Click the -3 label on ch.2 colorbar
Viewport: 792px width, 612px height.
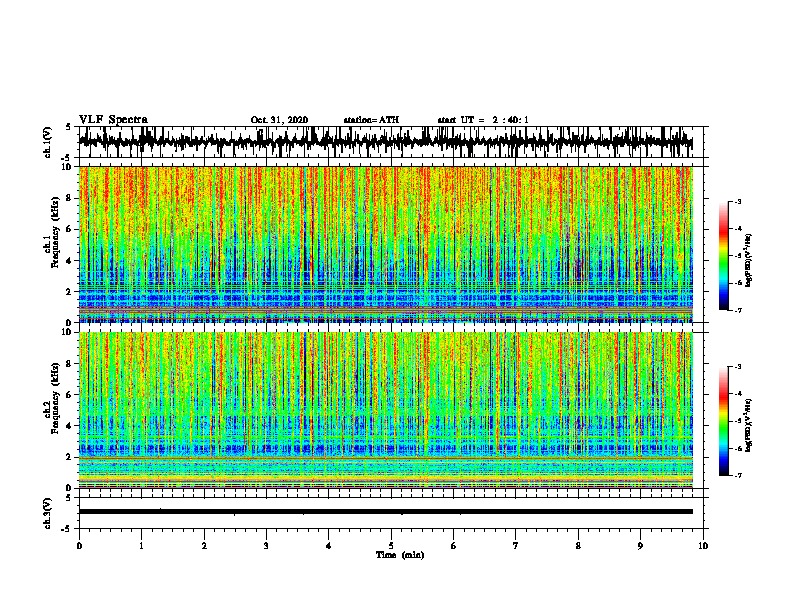pyautogui.click(x=738, y=367)
